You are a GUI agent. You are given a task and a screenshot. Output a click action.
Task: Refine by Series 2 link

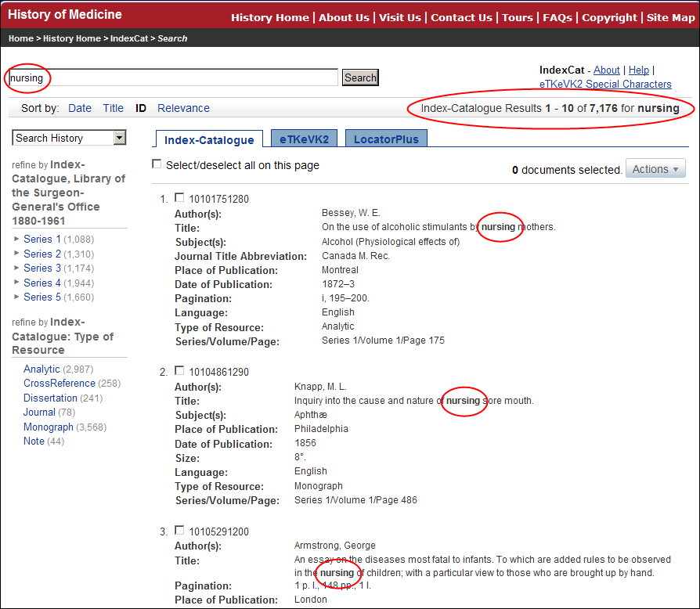tap(42, 254)
